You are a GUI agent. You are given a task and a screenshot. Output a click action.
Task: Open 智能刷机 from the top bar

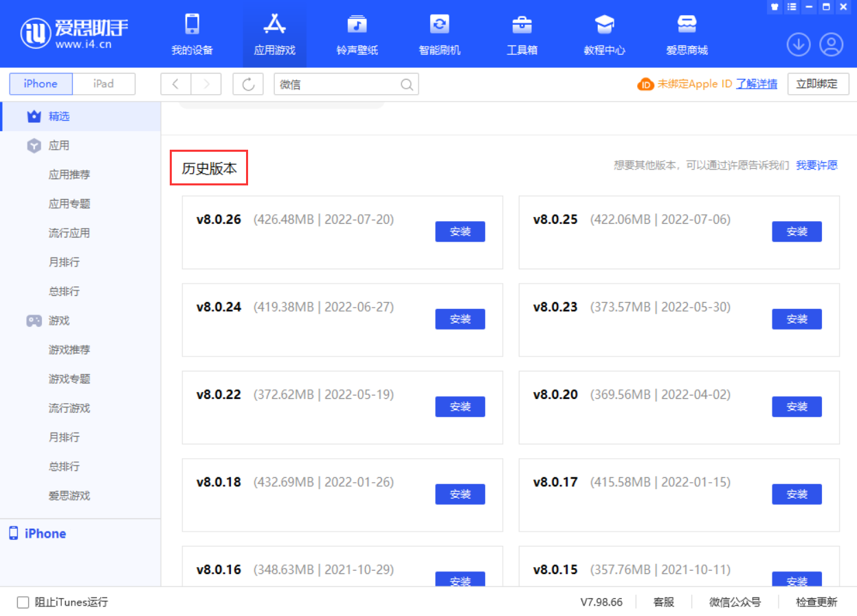pyautogui.click(x=439, y=34)
